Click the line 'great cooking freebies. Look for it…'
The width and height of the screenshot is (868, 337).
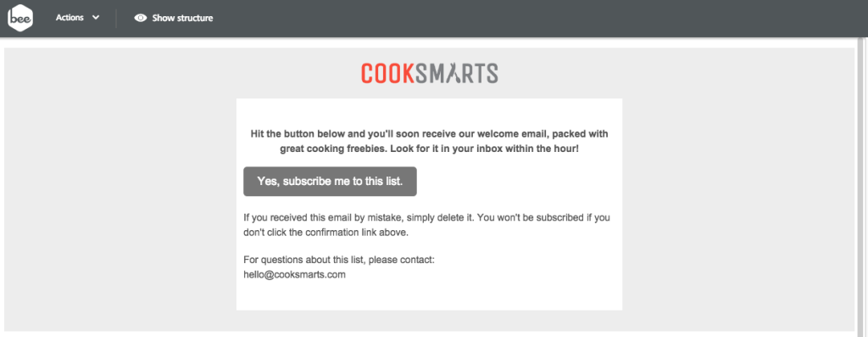429,149
